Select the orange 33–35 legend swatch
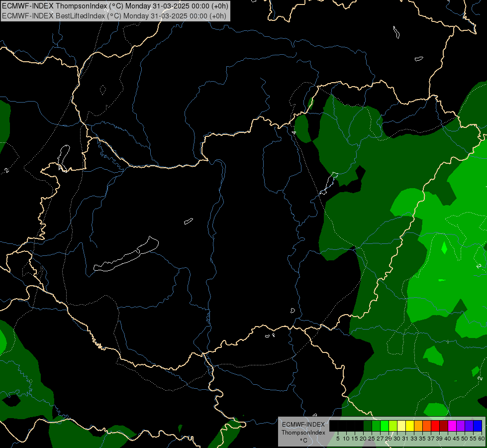This screenshot has width=487, height=448. coord(418,426)
